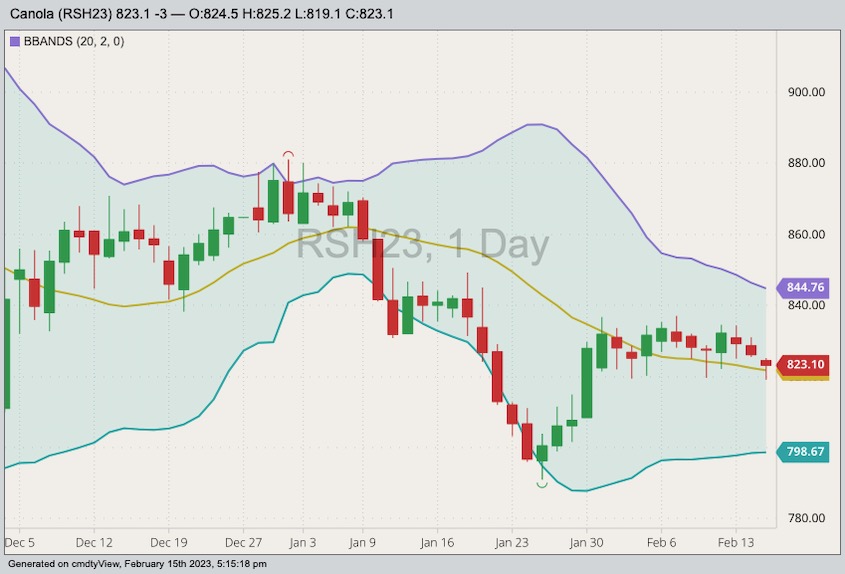This screenshot has height=574, width=845.
Task: Click the Dec 27 date axis label
Action: 243,542
